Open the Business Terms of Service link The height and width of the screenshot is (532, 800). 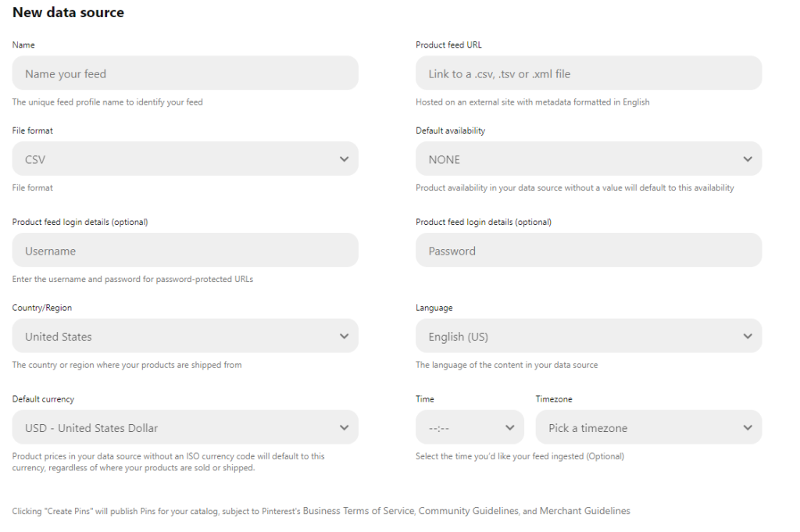click(359, 511)
